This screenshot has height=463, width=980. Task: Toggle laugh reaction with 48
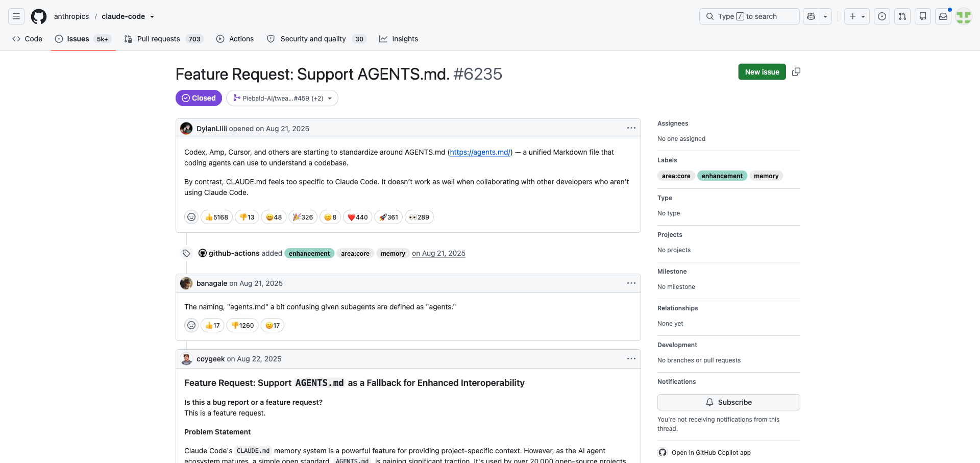click(274, 217)
